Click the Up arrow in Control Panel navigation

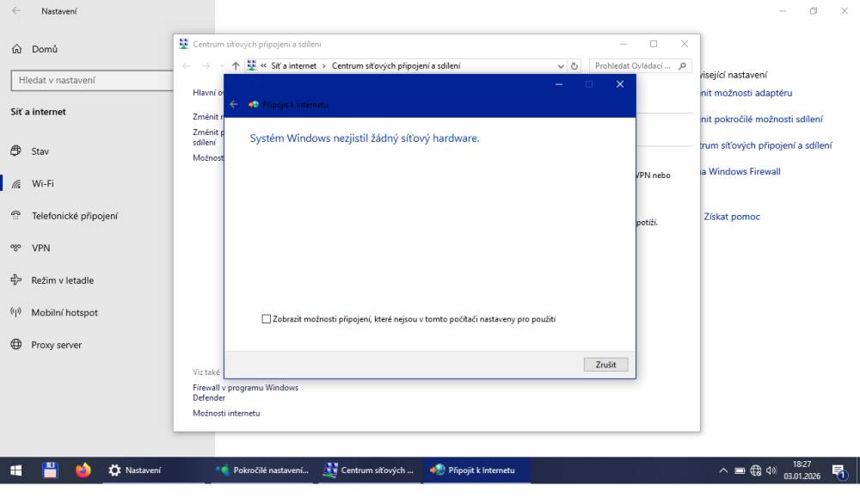(x=236, y=66)
